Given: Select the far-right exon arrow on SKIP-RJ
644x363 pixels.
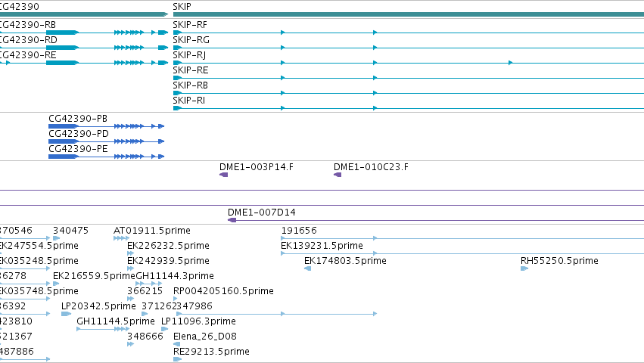Looking at the screenshot, I should [x=511, y=63].
